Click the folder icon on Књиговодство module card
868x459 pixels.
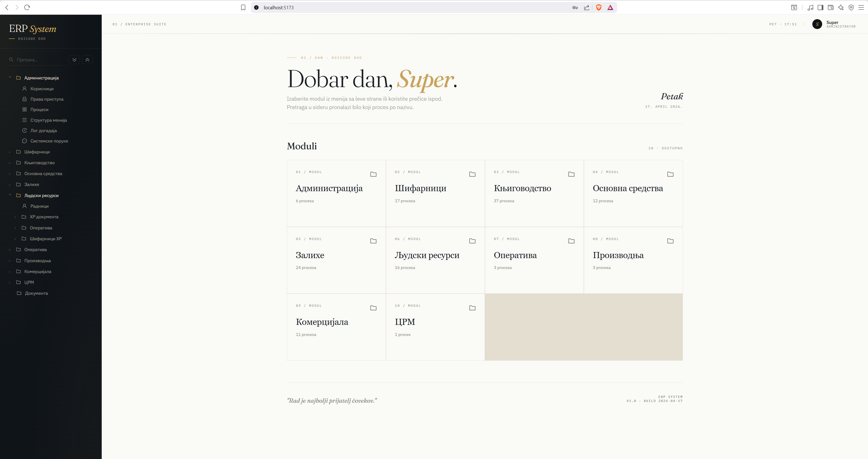(x=571, y=174)
